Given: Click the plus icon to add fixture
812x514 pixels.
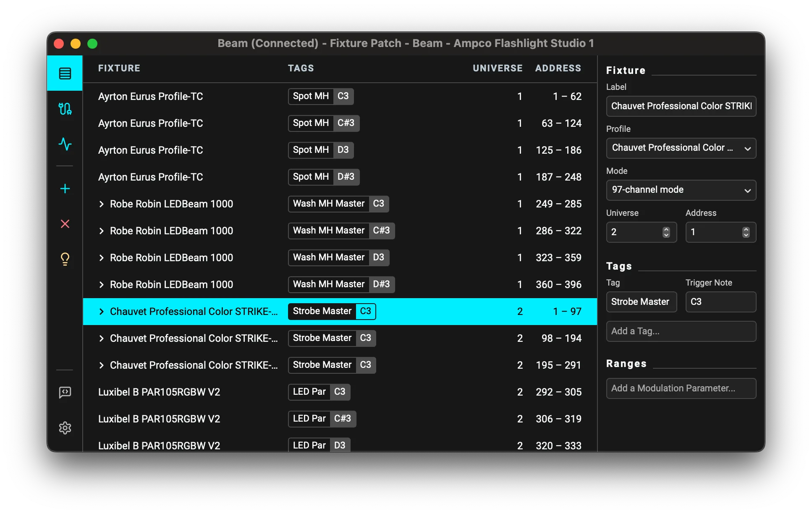Looking at the screenshot, I should click(x=65, y=189).
